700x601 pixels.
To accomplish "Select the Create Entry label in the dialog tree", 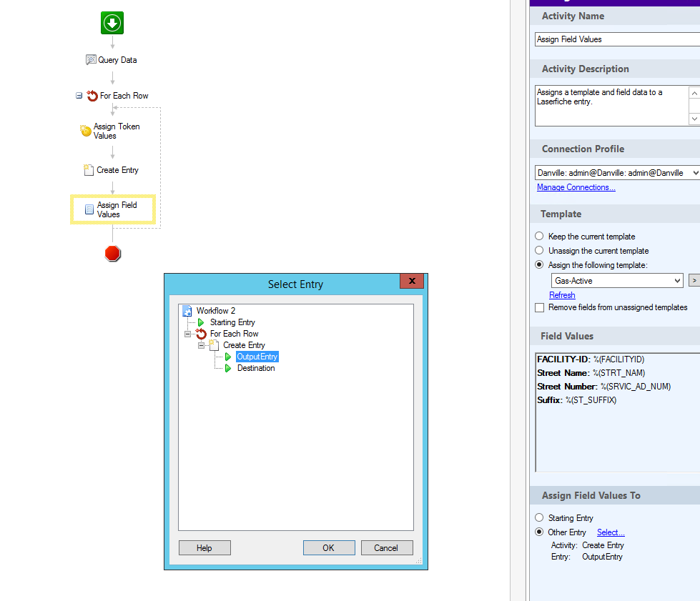I will [x=245, y=345].
